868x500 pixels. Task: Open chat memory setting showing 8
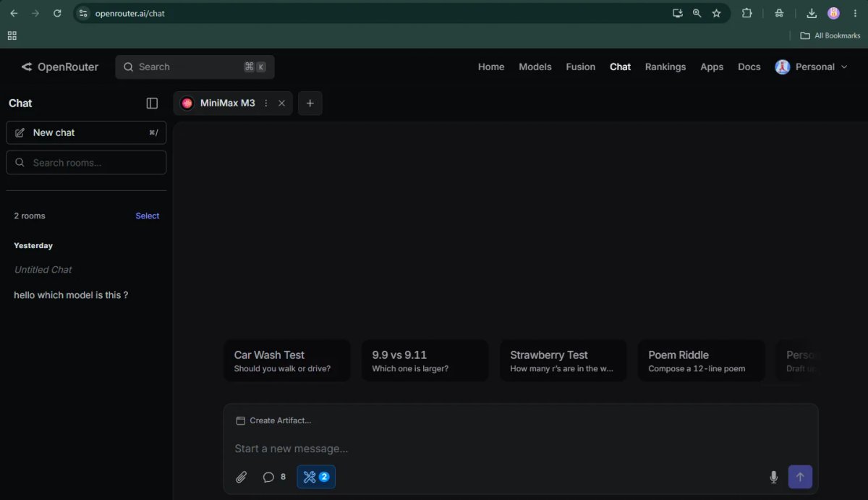click(x=274, y=477)
